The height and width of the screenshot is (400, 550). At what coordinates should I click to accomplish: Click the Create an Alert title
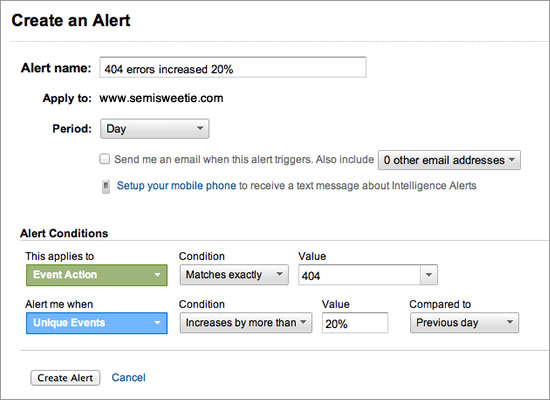coord(71,21)
